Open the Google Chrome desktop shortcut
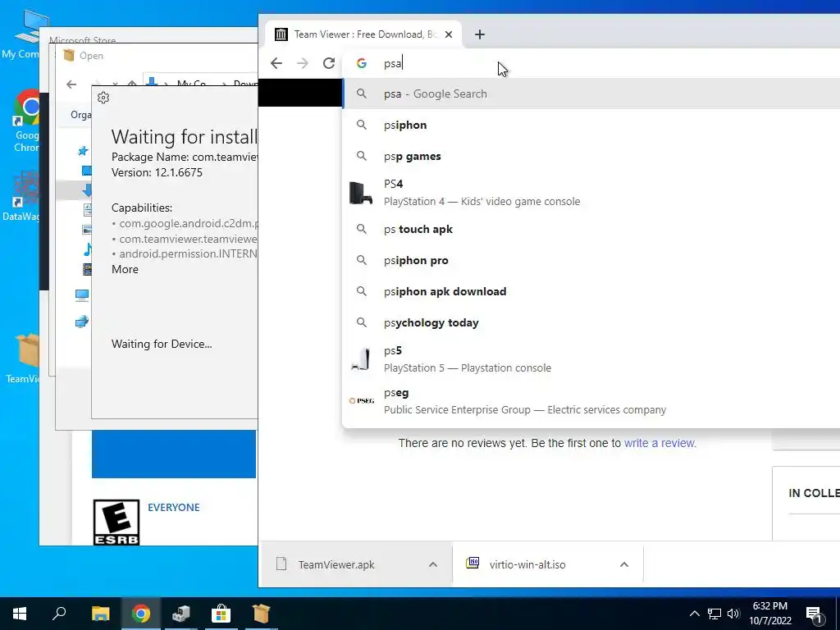This screenshot has height=630, width=840. point(26,121)
